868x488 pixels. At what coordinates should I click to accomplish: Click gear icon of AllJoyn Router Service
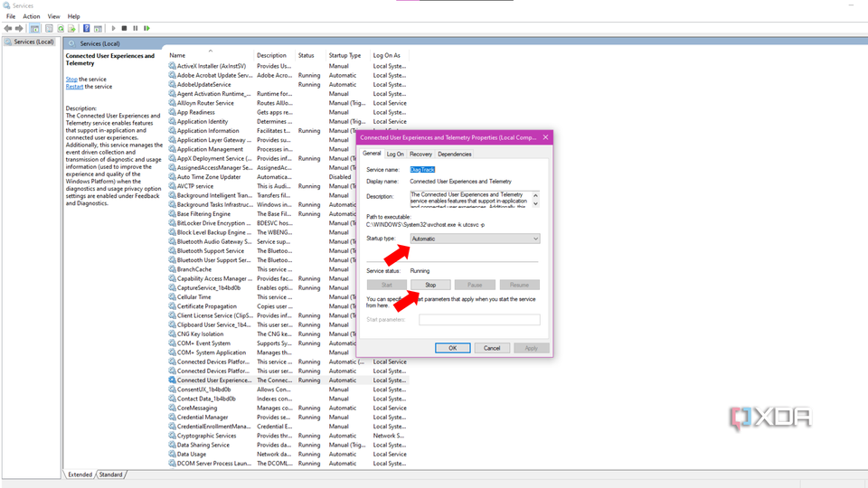[172, 103]
